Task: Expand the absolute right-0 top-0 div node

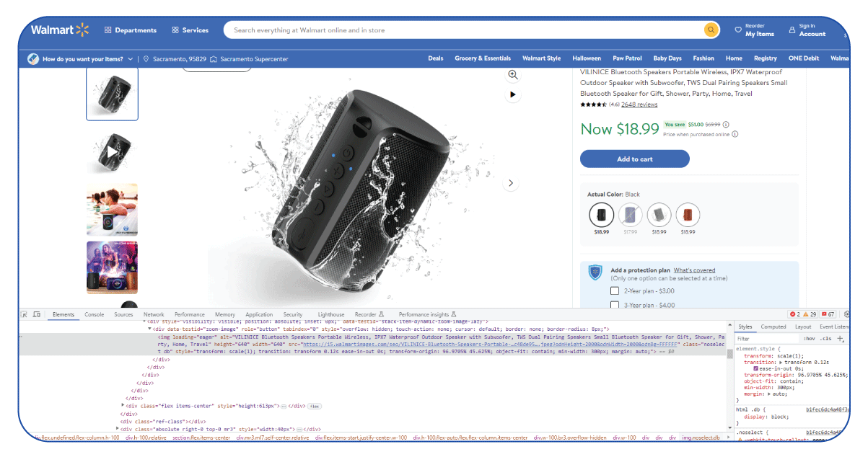Action: pos(118,429)
